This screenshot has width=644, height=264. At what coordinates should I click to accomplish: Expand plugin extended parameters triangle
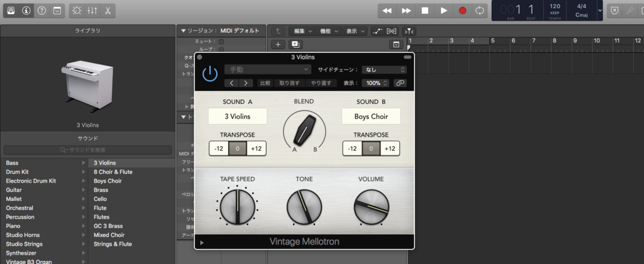pyautogui.click(x=202, y=243)
